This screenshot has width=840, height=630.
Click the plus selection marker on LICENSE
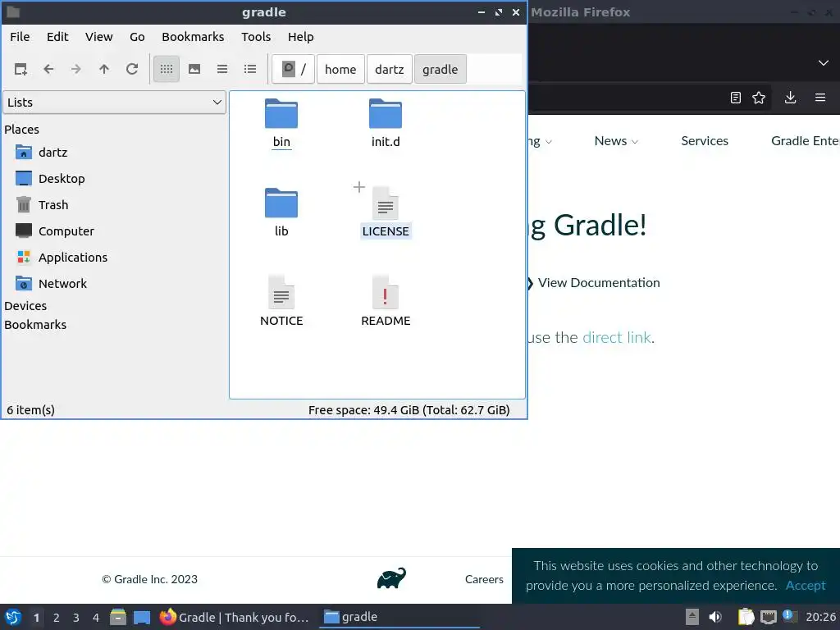click(x=359, y=187)
